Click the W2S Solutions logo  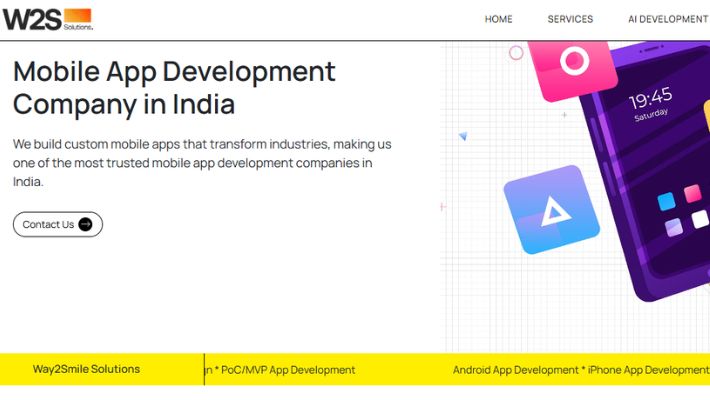pos(48,19)
